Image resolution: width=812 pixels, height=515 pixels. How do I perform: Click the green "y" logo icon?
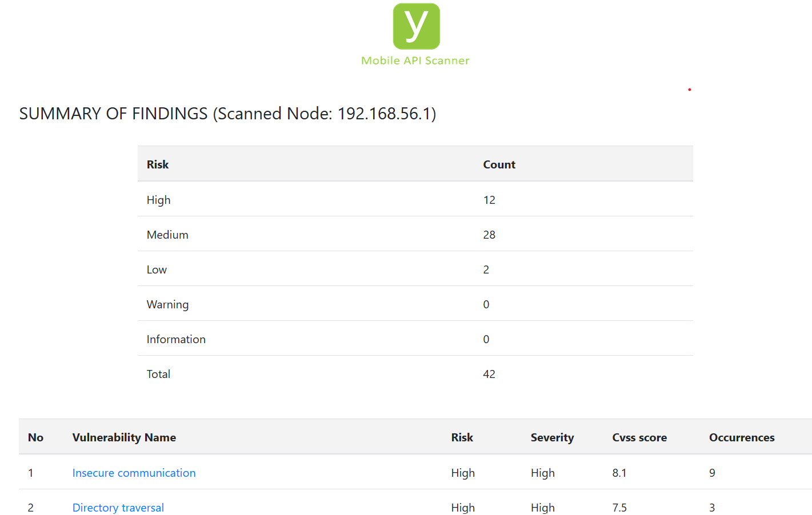pos(416,26)
